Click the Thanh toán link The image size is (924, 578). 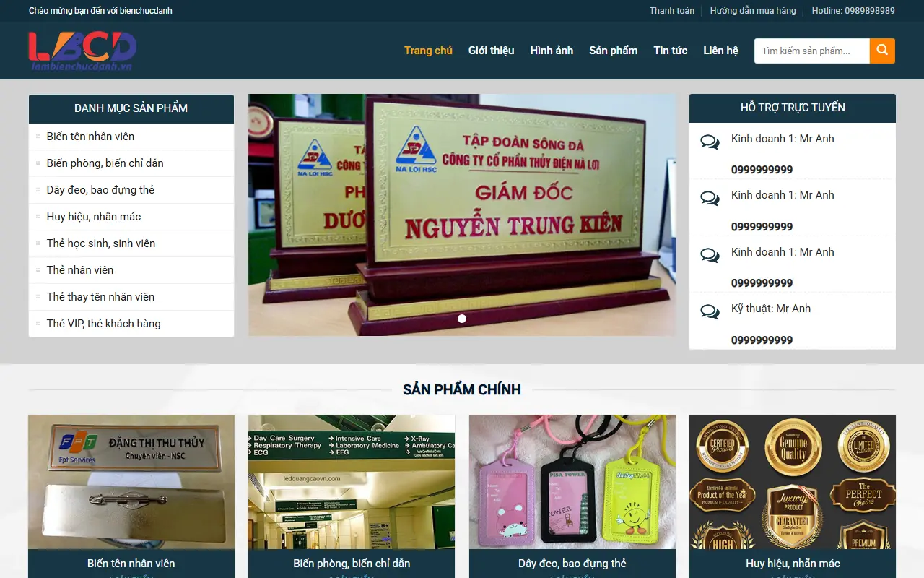[672, 11]
